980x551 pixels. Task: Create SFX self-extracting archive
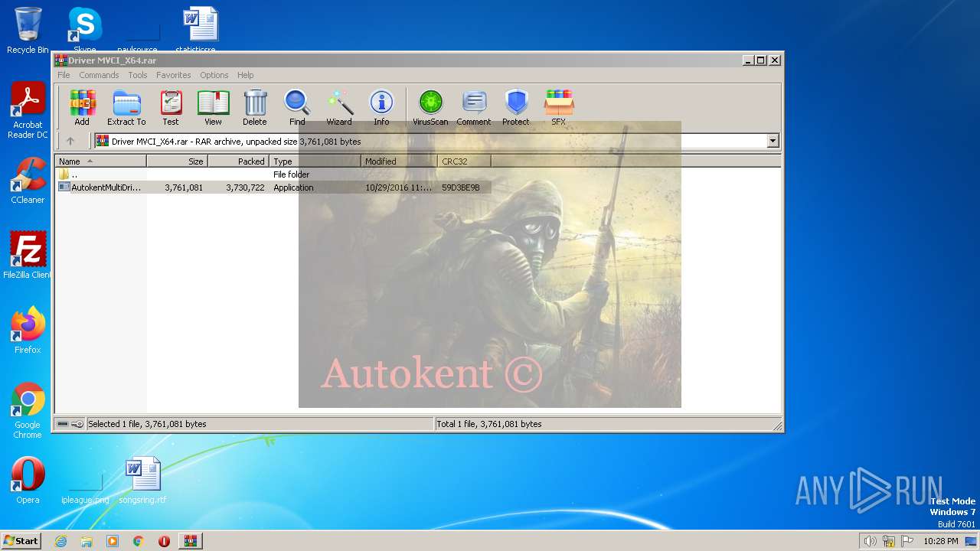click(559, 107)
